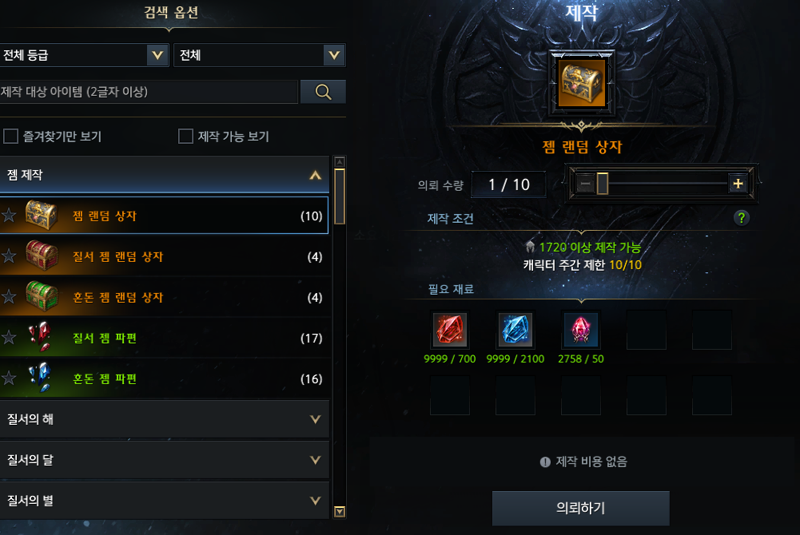This screenshot has height=535, width=800.
Task: Open the 전체 등급 dropdown
Action: (x=84, y=55)
